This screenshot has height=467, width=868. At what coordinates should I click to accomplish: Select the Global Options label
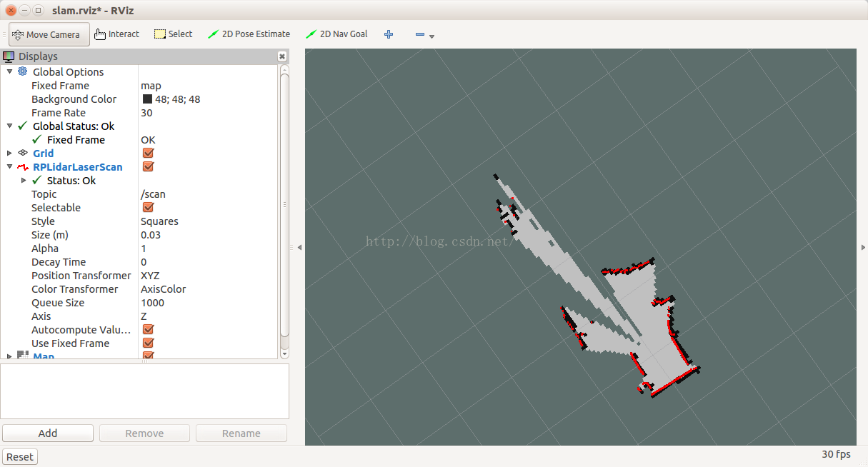[x=68, y=71]
